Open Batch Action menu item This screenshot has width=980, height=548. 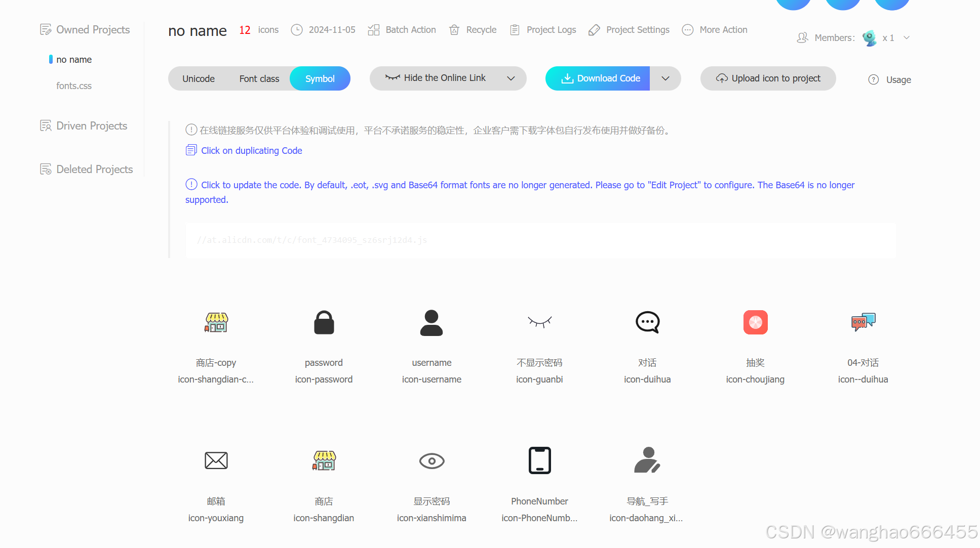pos(402,30)
